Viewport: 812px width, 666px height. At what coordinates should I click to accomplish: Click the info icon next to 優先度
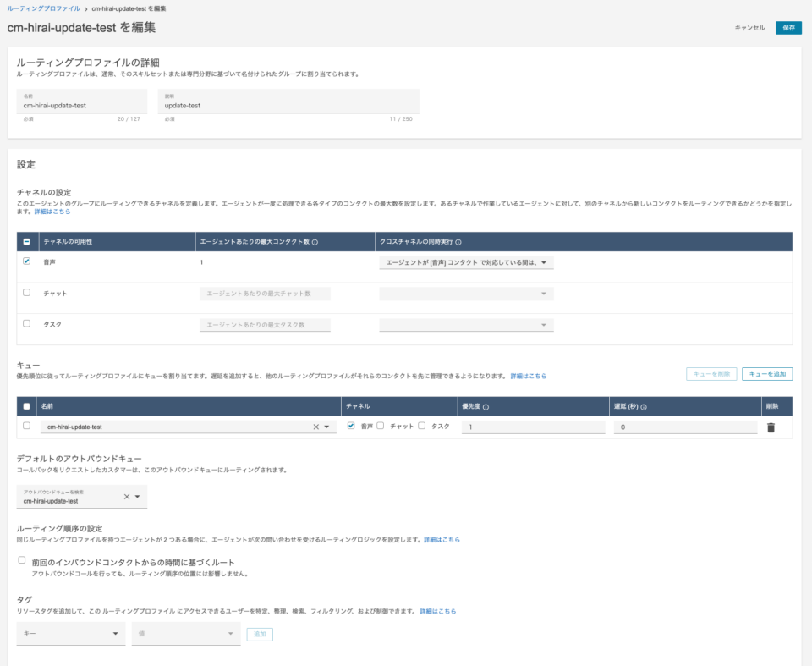pos(486,406)
